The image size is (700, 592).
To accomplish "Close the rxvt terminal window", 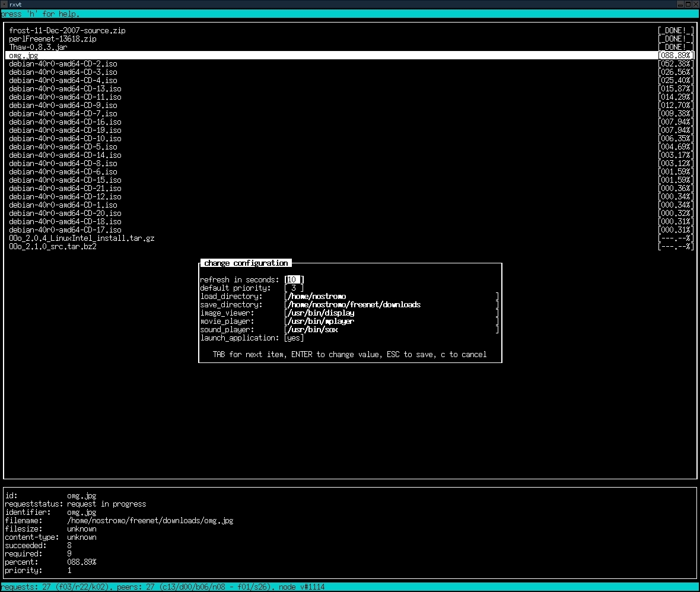I will [695, 4].
